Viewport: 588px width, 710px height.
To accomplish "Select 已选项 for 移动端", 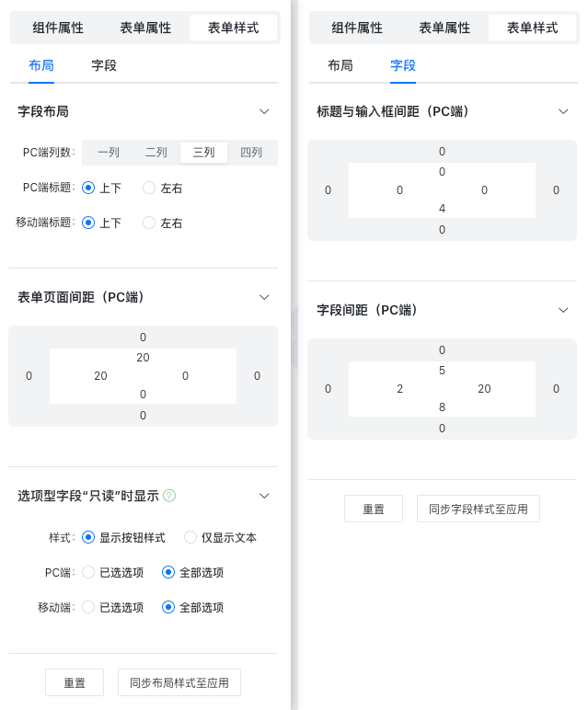I will (x=88, y=607).
